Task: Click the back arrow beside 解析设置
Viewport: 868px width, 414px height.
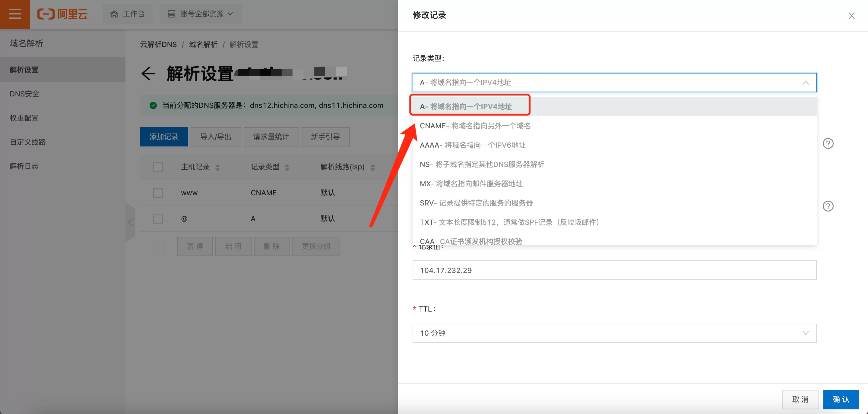Action: pyautogui.click(x=148, y=74)
